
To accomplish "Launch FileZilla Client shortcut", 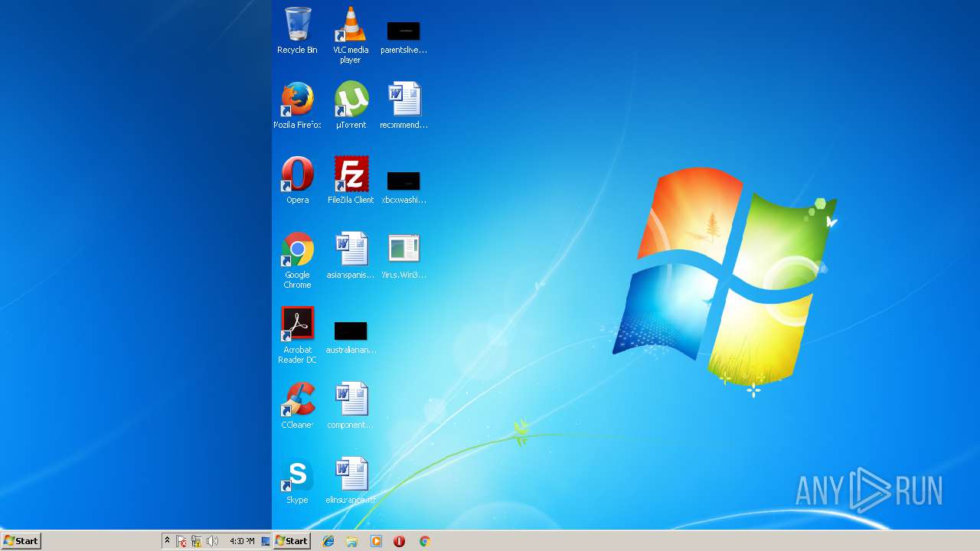I will tap(351, 181).
